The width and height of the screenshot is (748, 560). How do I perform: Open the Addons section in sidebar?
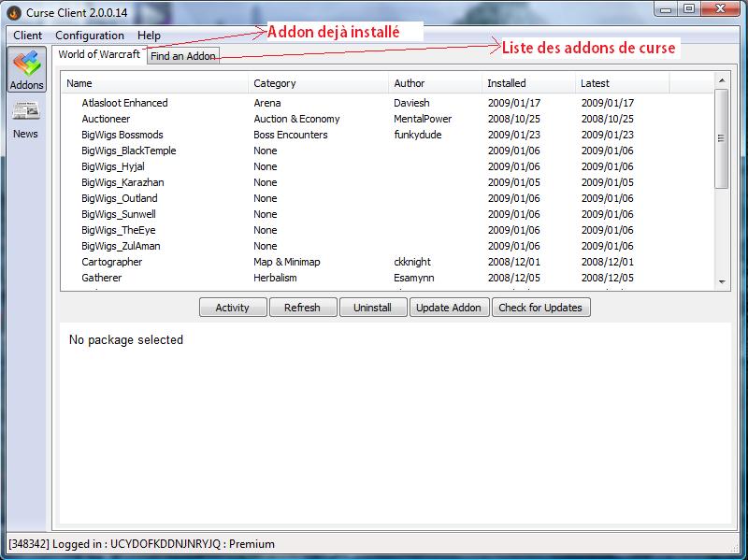[27, 69]
